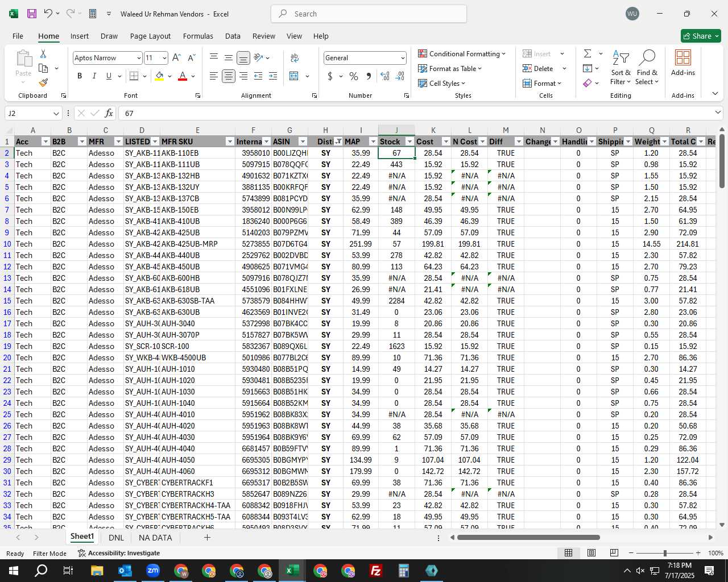728x582 pixels.
Task: Click the Merge & Center icon
Action: tap(294, 76)
